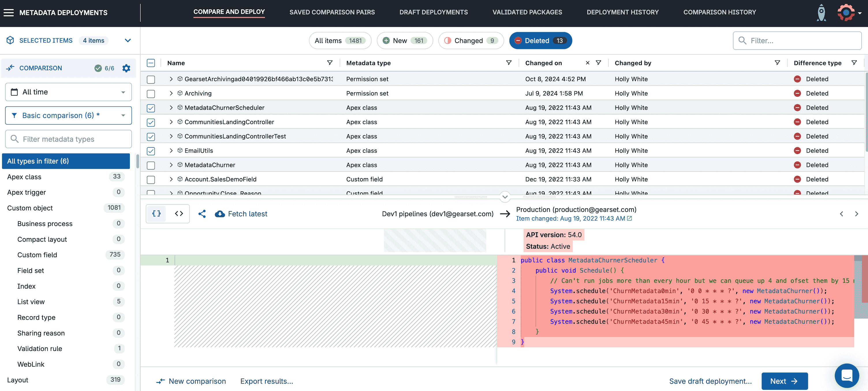Viewport: 868px width, 391px height.
Task: Expand the EmailUtils row
Action: point(171,151)
